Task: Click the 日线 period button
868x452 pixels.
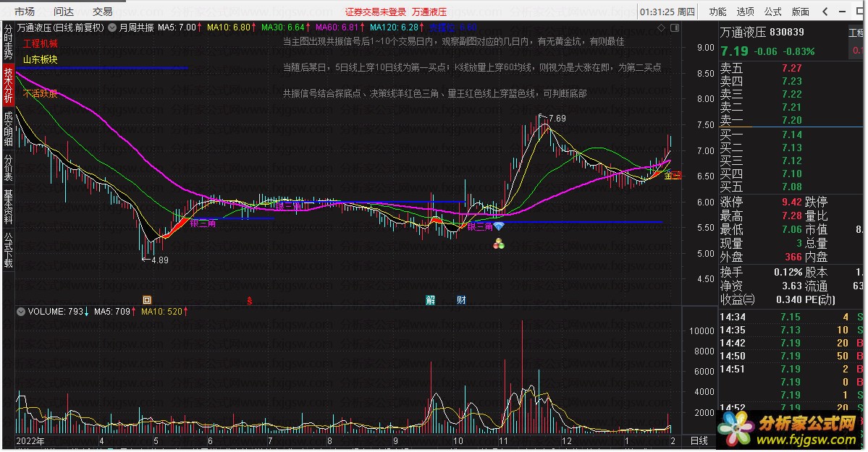Action: pyautogui.click(x=699, y=441)
